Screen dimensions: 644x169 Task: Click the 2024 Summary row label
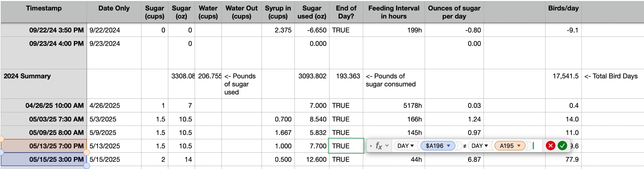coord(27,76)
